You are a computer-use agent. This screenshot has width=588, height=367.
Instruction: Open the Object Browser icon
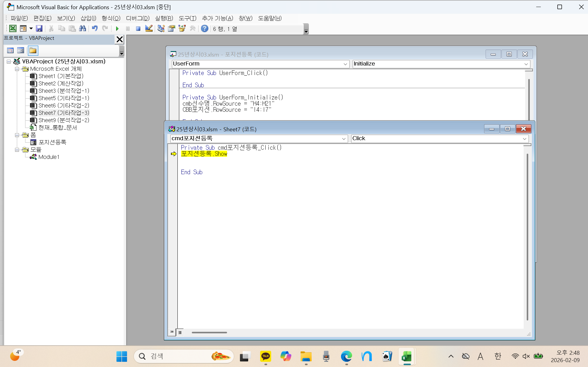[182, 29]
